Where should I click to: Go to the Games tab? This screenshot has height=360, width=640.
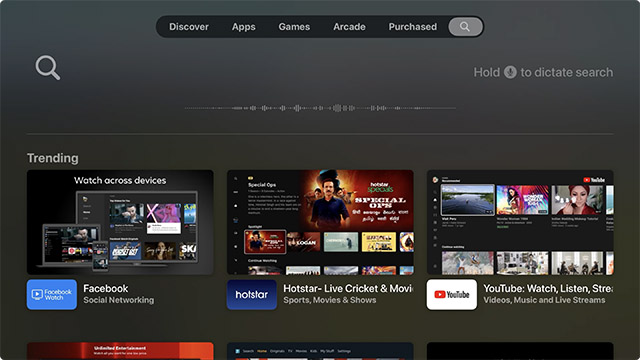click(x=294, y=27)
